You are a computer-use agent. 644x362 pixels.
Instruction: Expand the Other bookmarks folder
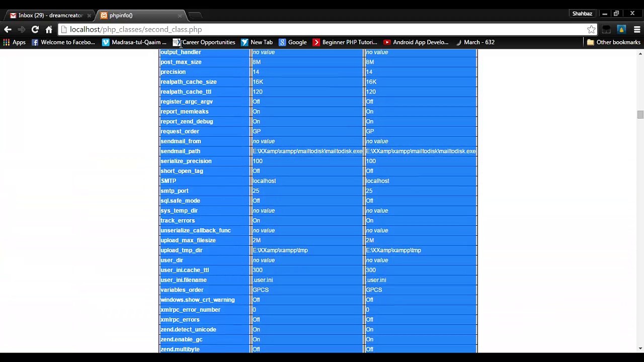613,42
